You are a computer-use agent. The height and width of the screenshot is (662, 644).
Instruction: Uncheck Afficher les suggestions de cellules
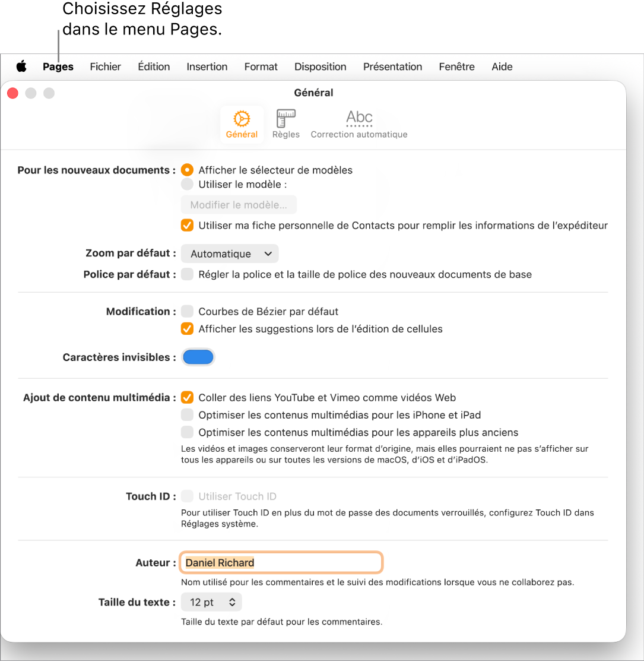click(187, 329)
